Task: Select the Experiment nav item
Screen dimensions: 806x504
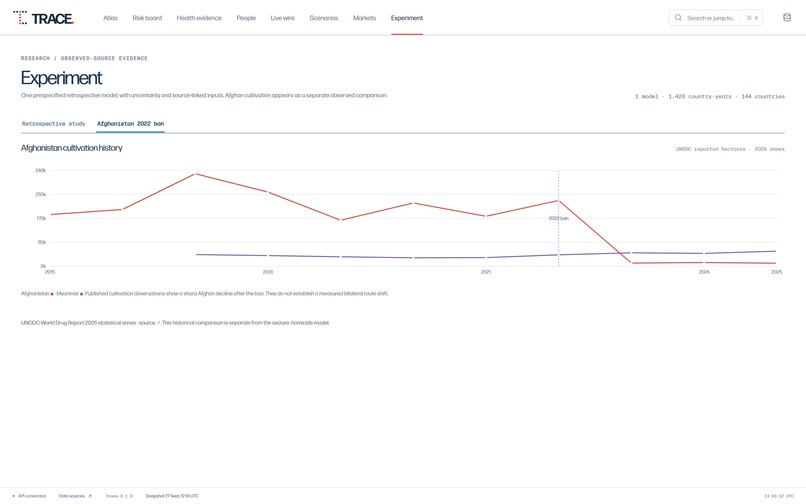Action: pos(407,18)
